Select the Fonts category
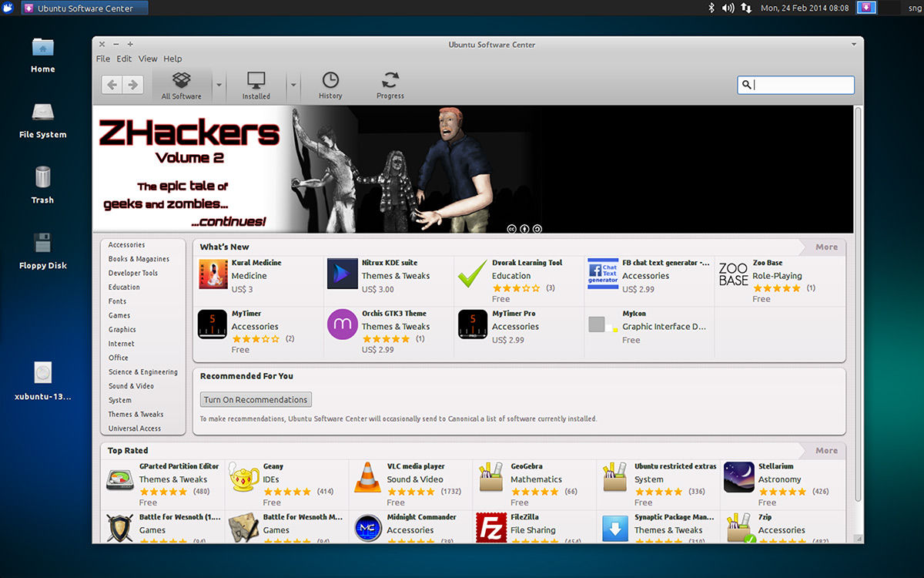 (x=117, y=301)
